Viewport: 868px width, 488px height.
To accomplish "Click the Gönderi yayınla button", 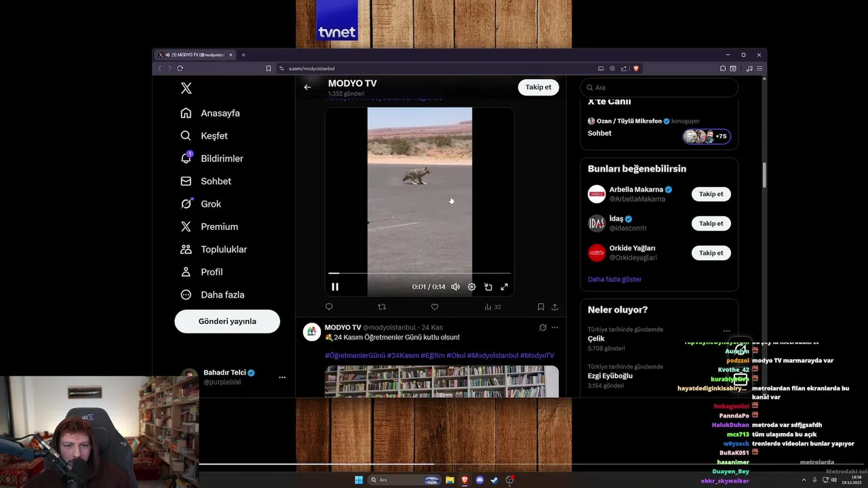I will 227,321.
